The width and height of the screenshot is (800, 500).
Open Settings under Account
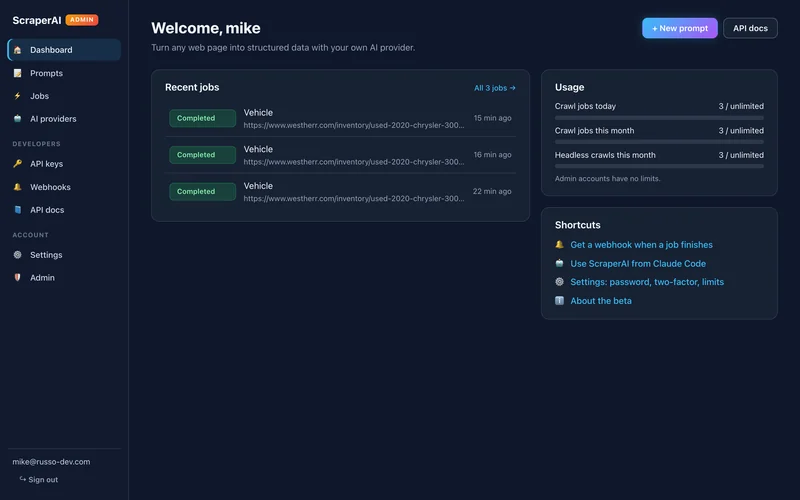(x=64, y=255)
